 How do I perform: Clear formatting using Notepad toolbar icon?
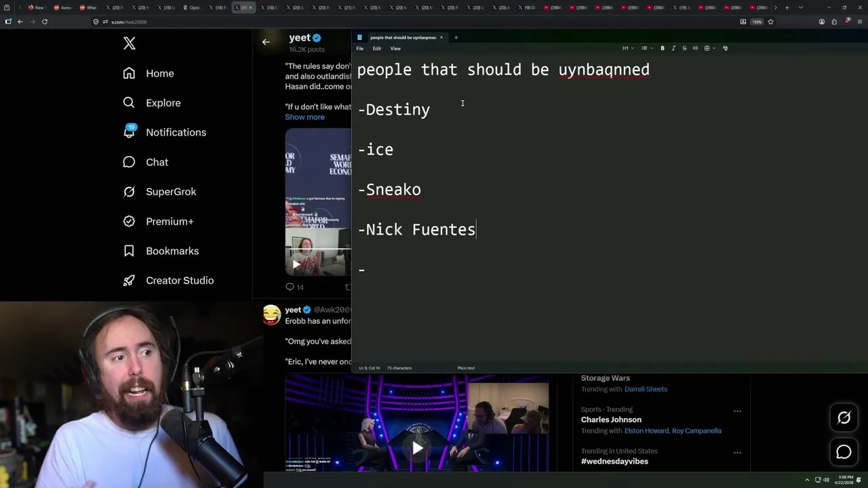(x=725, y=48)
